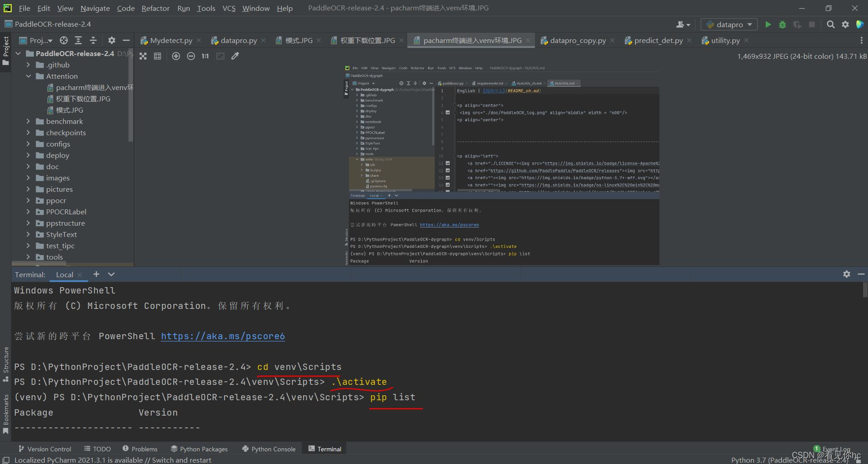The width and height of the screenshot is (868, 464).
Task: Fit image zoom to window
Action: [220, 56]
